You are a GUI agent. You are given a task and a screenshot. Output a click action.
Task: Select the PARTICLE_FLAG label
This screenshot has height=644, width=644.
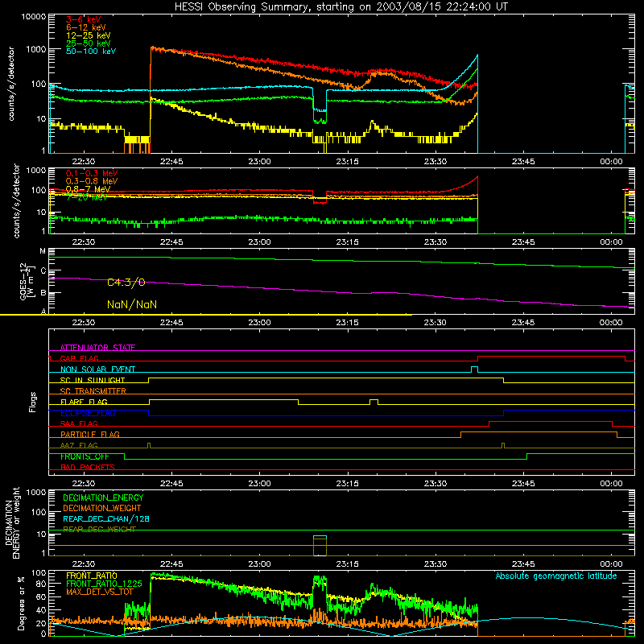point(90,434)
